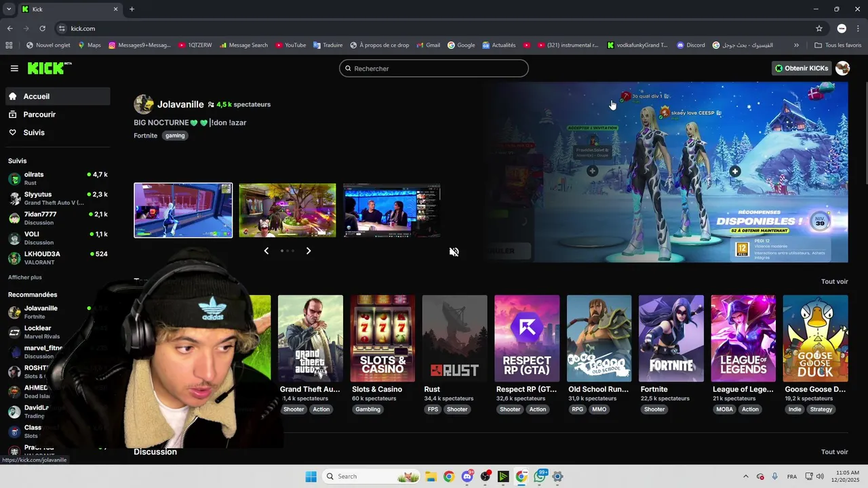868x488 pixels.
Task: Open Chrome three-dot menu
Action: [858, 28]
